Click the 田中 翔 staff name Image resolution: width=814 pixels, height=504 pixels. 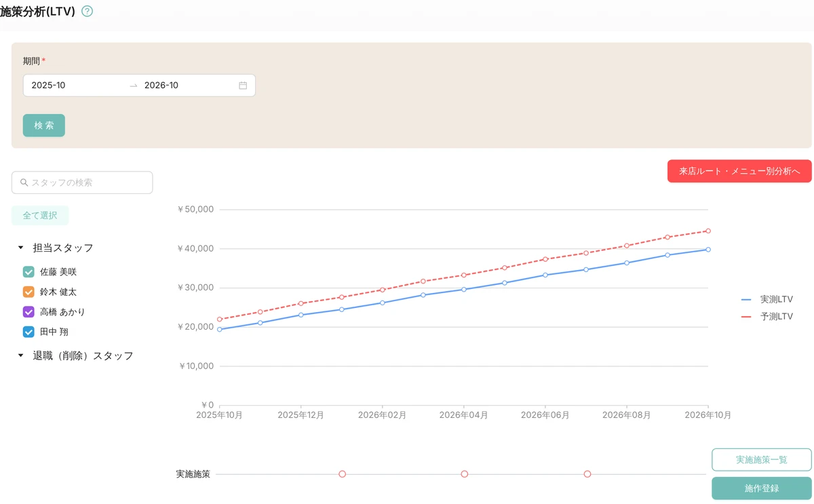[54, 332]
